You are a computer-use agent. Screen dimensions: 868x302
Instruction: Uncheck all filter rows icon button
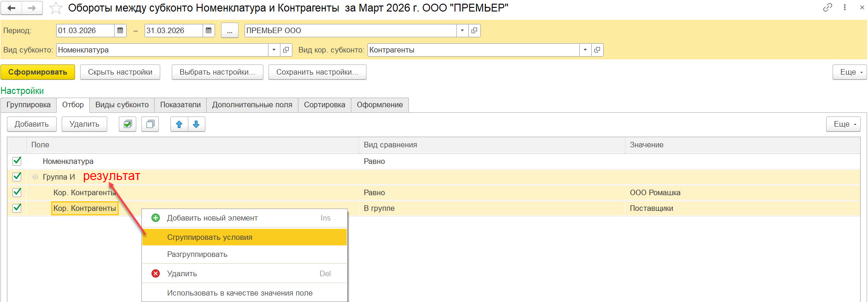click(150, 124)
